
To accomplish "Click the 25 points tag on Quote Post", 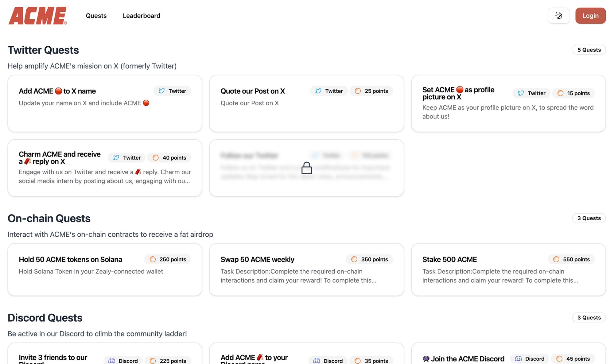I will [371, 91].
